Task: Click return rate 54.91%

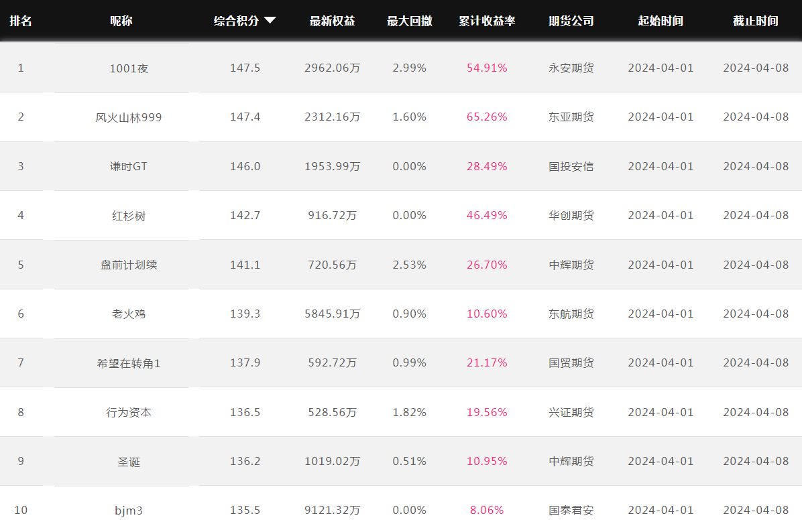Action: click(487, 68)
